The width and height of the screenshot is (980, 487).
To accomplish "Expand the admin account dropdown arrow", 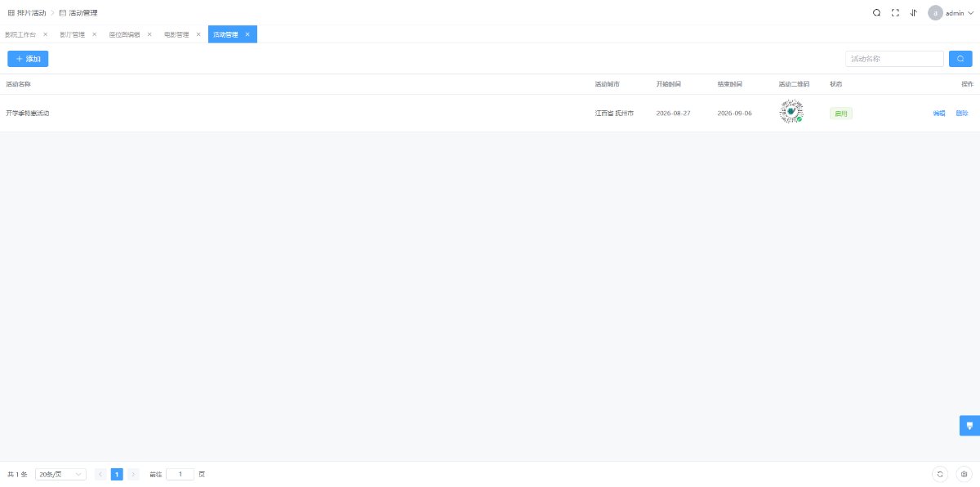I will point(970,13).
